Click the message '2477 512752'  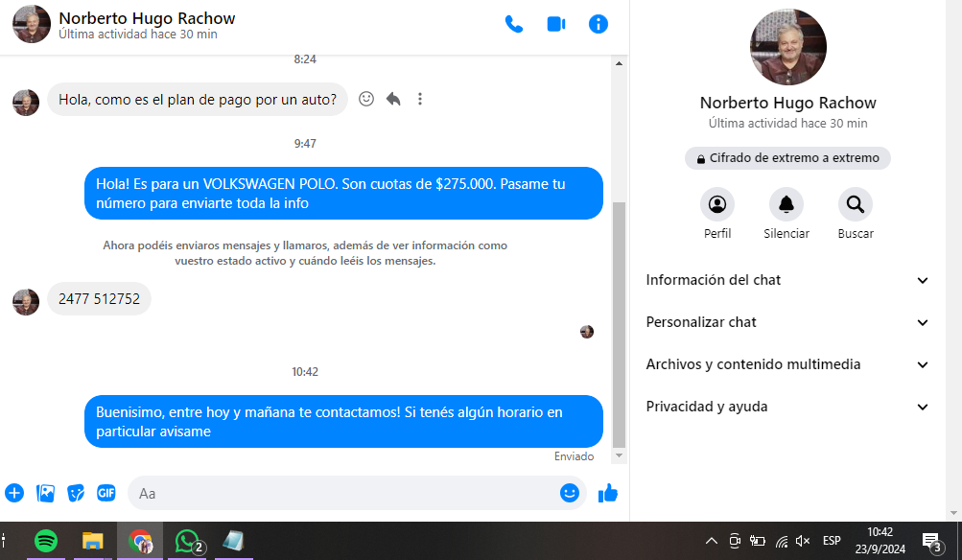pyautogui.click(x=99, y=299)
